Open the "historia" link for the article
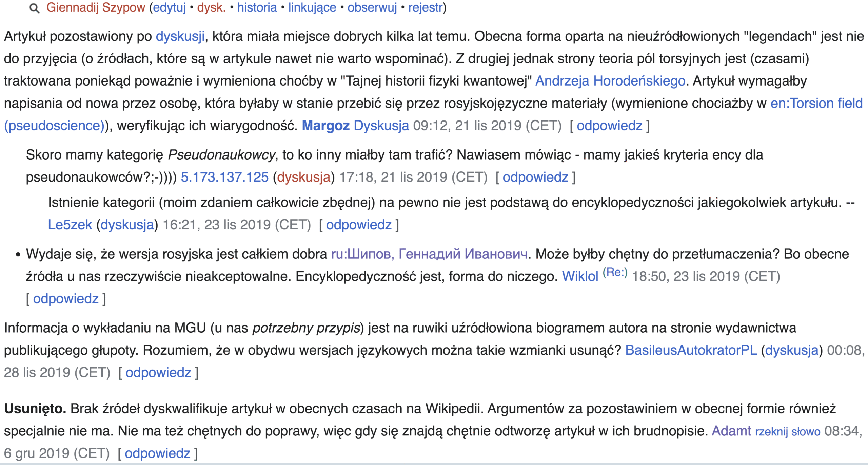This screenshot has height=465, width=868. pos(257,7)
